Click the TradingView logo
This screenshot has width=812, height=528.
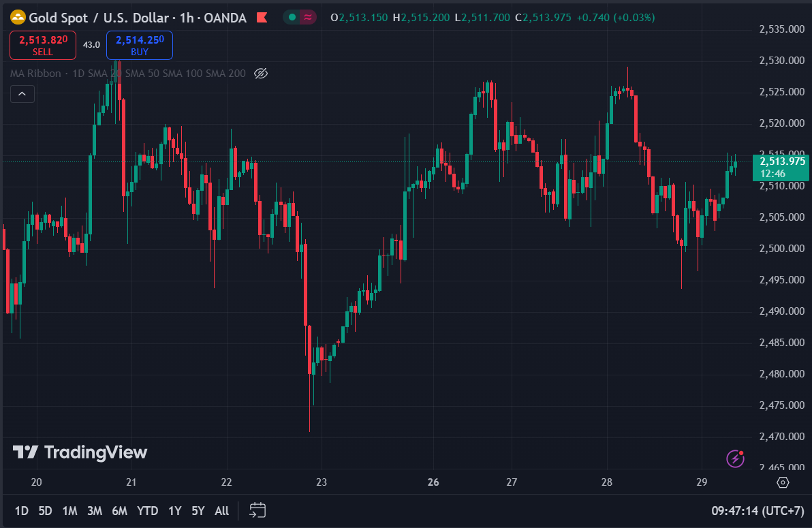(80, 452)
